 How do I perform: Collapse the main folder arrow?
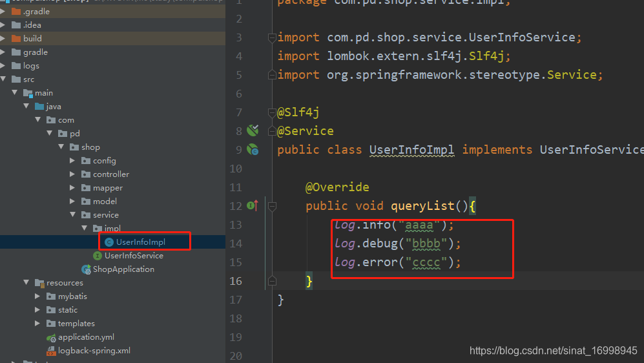click(x=15, y=92)
